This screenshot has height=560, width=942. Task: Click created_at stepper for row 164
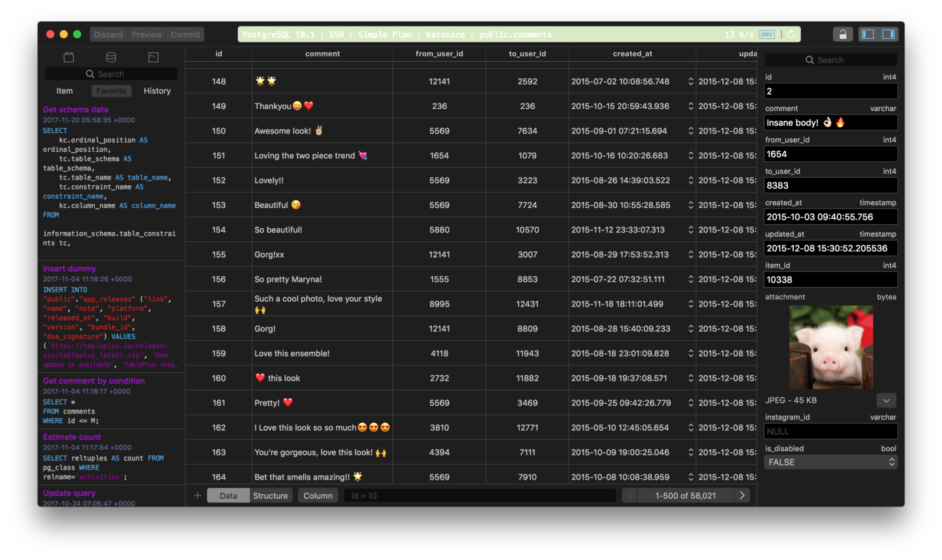(691, 476)
